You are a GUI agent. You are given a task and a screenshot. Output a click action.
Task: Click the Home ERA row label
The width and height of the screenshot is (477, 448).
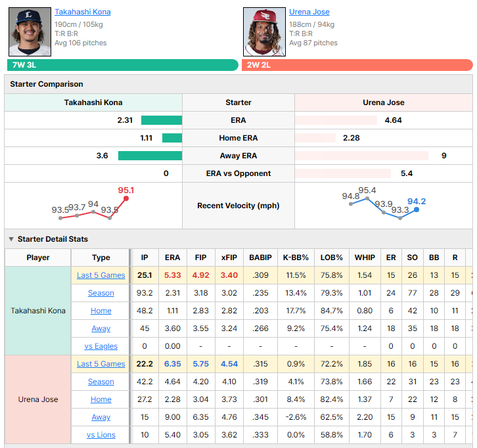pyautogui.click(x=238, y=138)
